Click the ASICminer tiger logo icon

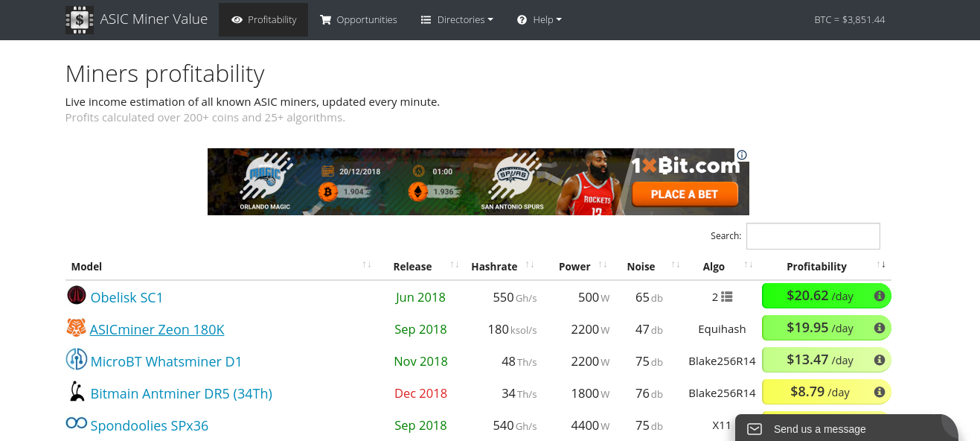(x=77, y=328)
